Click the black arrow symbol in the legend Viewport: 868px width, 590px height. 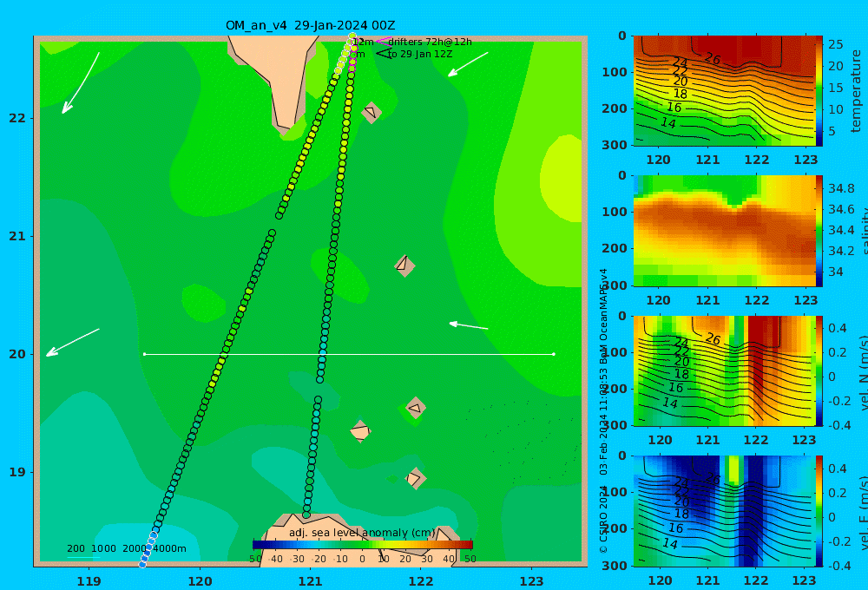point(383,53)
